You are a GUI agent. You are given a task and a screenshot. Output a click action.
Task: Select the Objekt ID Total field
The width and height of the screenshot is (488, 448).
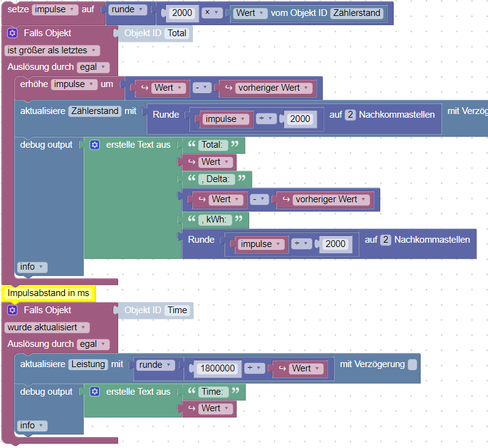tap(177, 33)
